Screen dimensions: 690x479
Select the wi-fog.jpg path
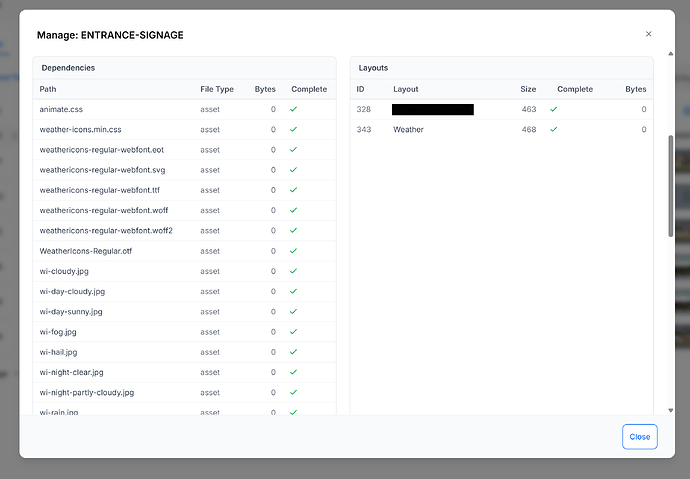click(58, 332)
